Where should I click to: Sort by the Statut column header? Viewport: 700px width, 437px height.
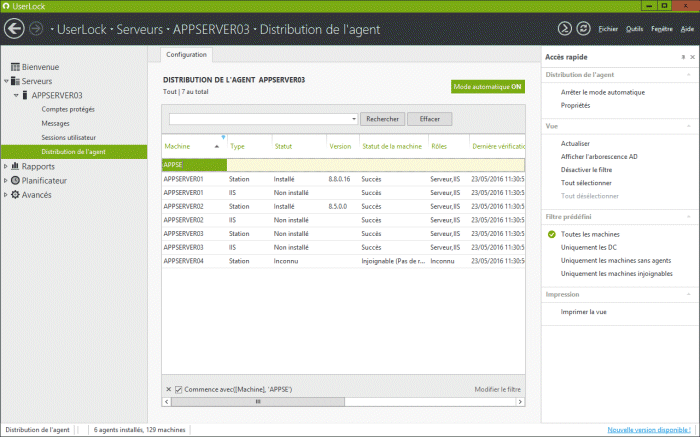[x=299, y=146]
